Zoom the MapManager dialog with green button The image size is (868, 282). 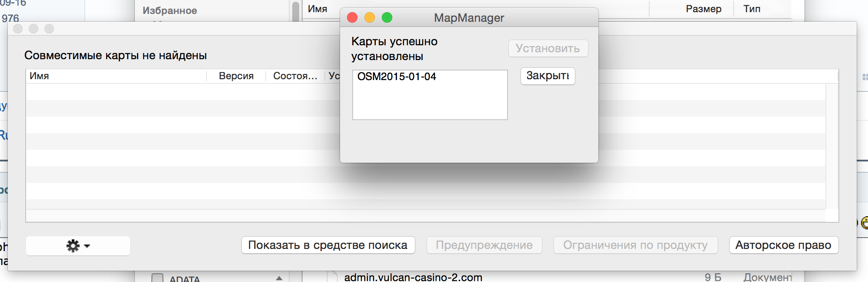tap(387, 17)
